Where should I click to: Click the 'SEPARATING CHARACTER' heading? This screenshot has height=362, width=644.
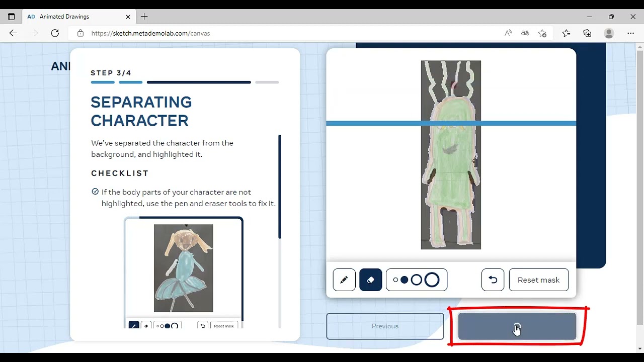141,111
